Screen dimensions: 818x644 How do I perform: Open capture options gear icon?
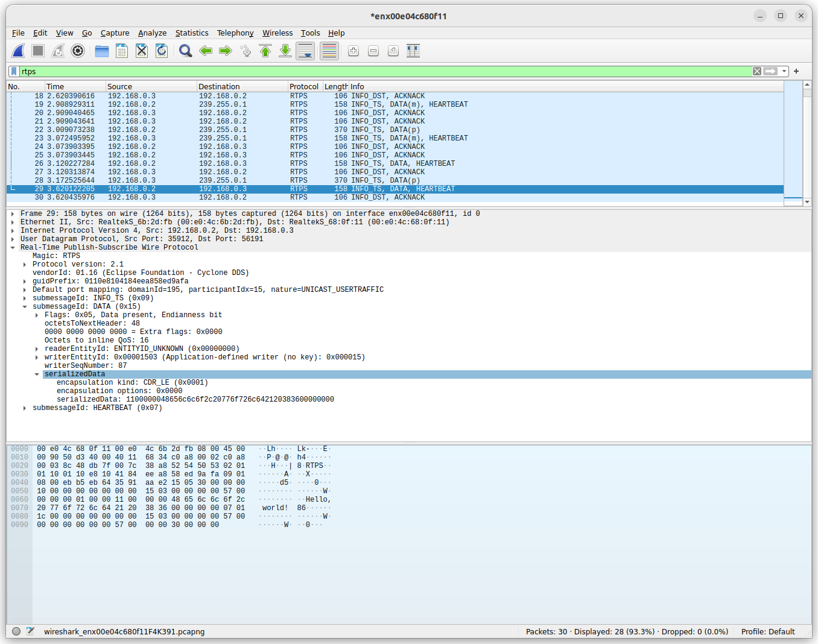point(78,51)
